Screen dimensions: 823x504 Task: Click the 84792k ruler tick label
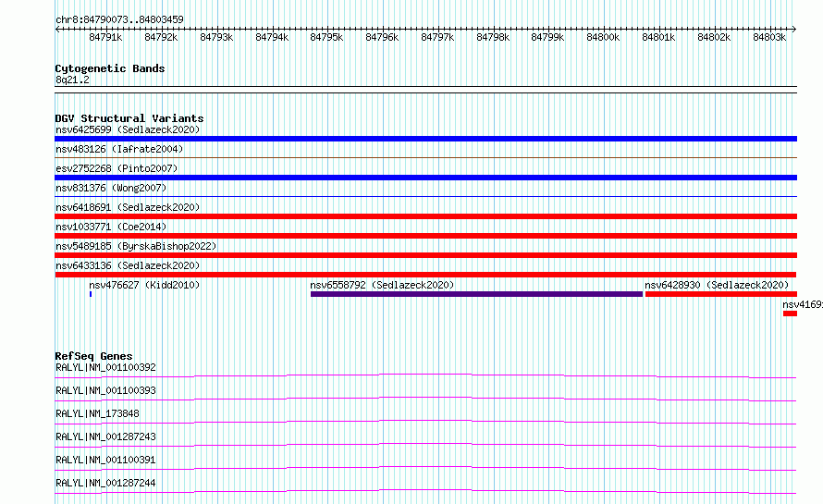click(161, 37)
